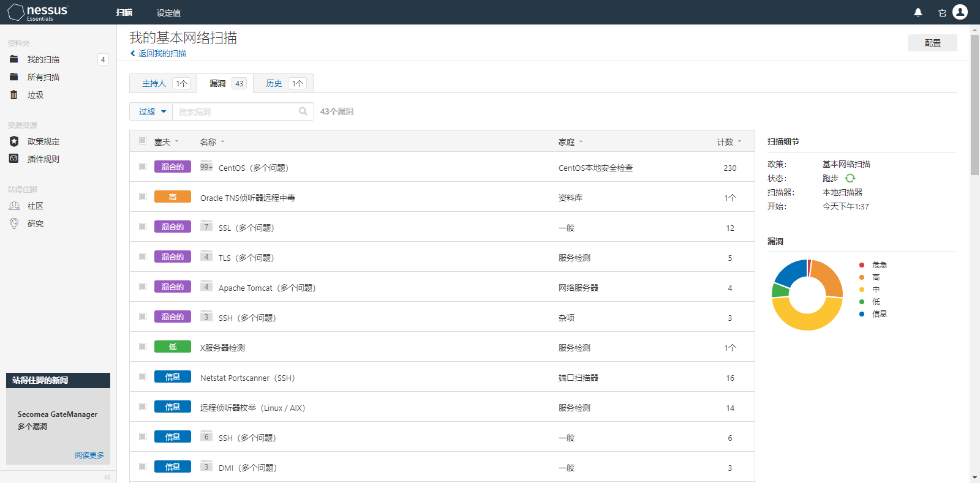
Task: Click the 低 severity badge on the X服务器检测 row
Action: [173, 347]
